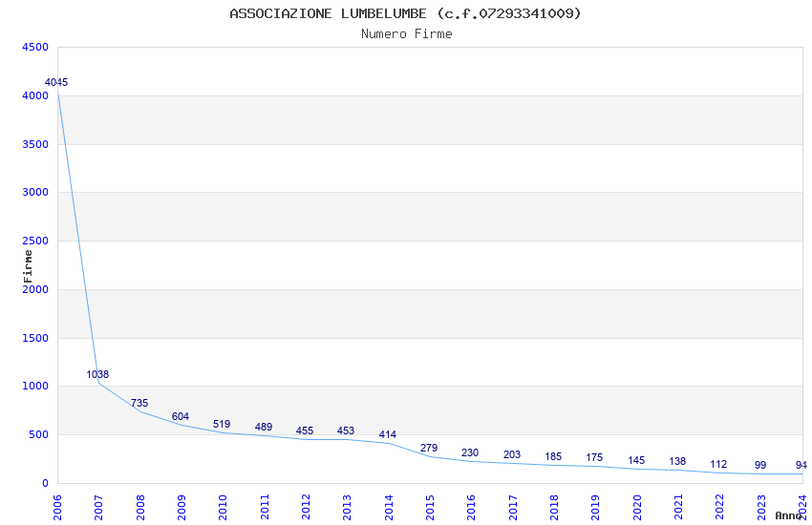Click the data label 489
The height and width of the screenshot is (525, 812).
[264, 427]
